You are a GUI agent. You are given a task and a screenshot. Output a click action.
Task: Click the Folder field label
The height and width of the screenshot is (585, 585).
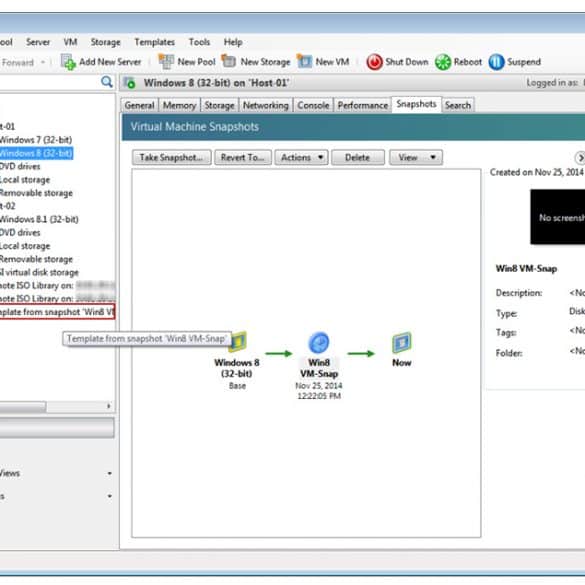(509, 353)
